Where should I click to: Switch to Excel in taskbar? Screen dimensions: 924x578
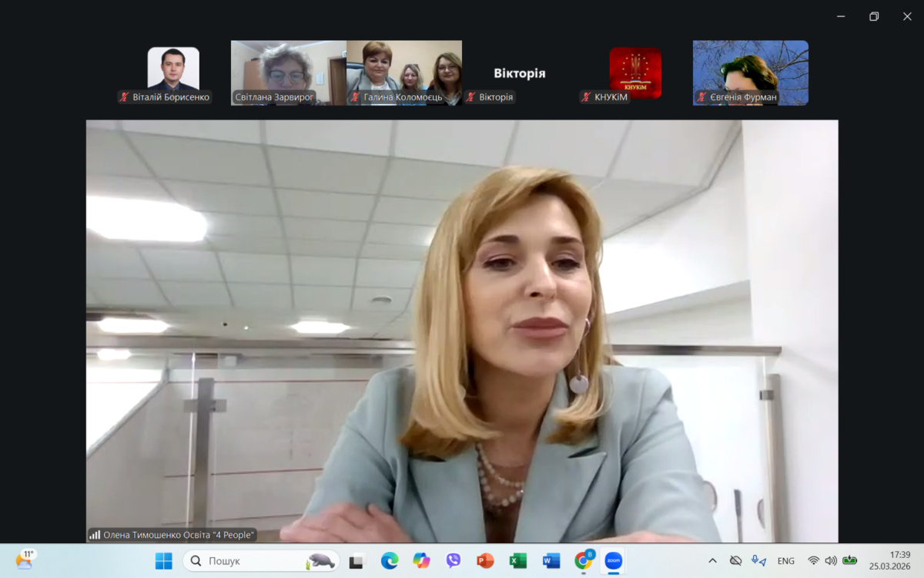[x=517, y=561]
